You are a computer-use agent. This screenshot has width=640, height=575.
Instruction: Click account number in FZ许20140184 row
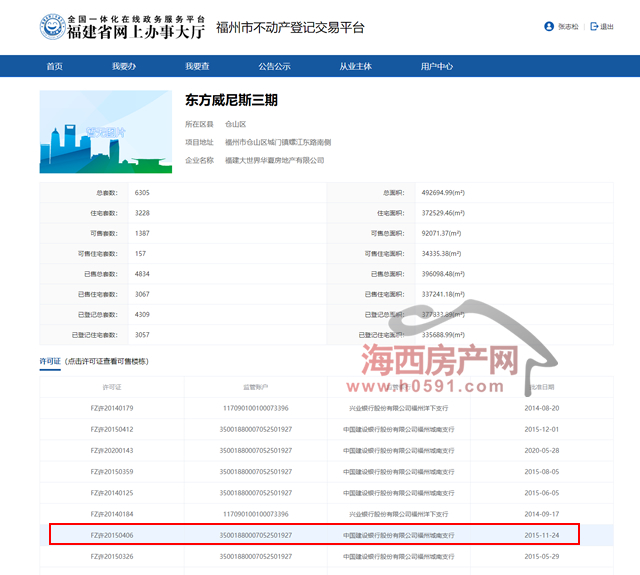(x=256, y=514)
